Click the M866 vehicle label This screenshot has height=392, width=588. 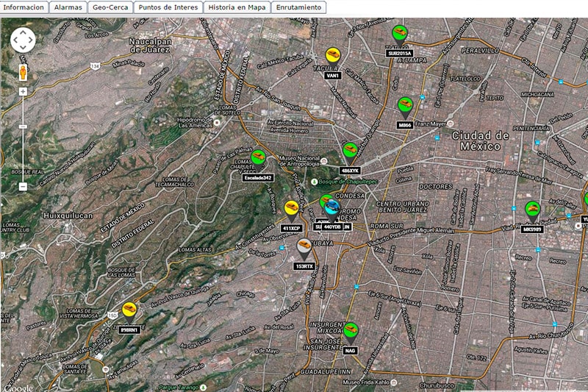pos(405,125)
